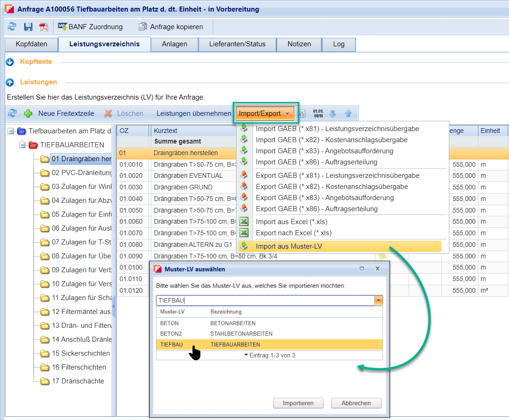Refresh the request using the top toolbar icon
Image resolution: width=509 pixels, height=420 pixels.
pyautogui.click(x=12, y=27)
